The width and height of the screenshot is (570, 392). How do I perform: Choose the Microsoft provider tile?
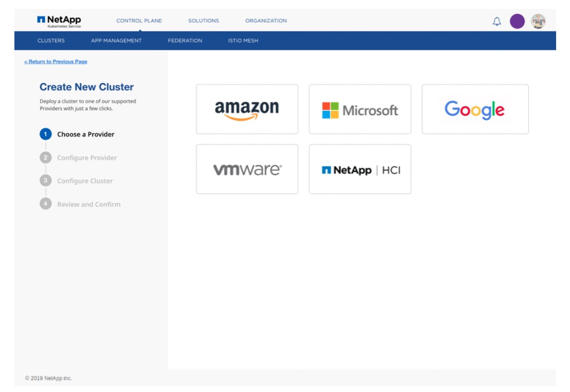[360, 109]
